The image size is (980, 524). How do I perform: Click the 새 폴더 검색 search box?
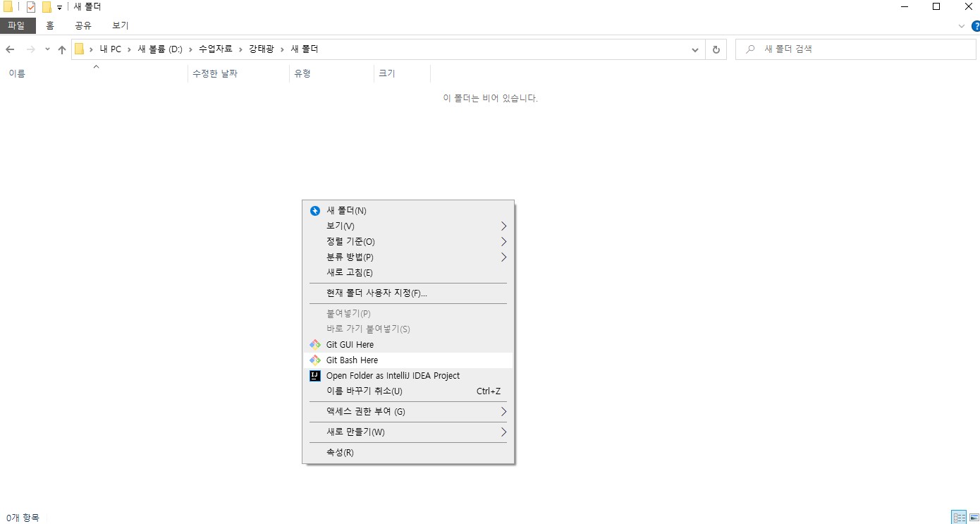(856, 49)
